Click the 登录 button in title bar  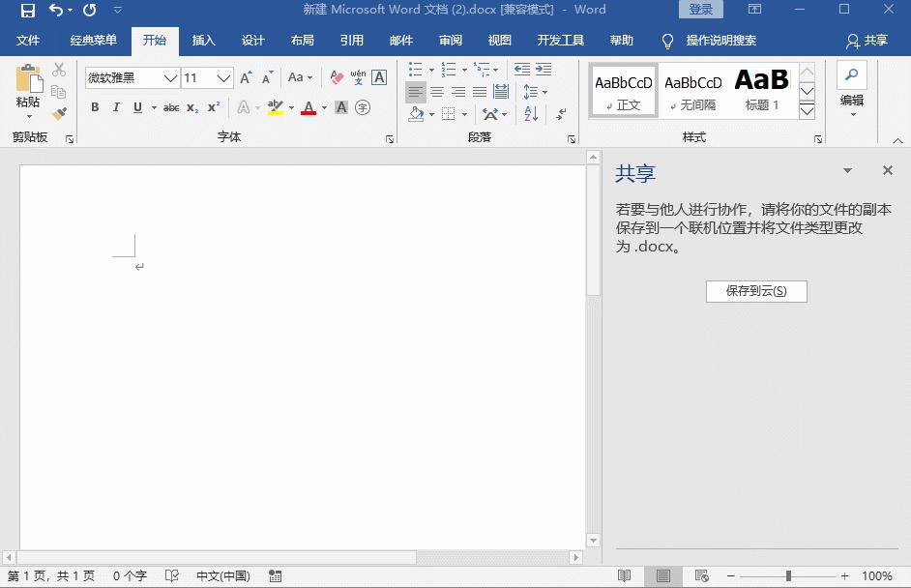tap(700, 9)
